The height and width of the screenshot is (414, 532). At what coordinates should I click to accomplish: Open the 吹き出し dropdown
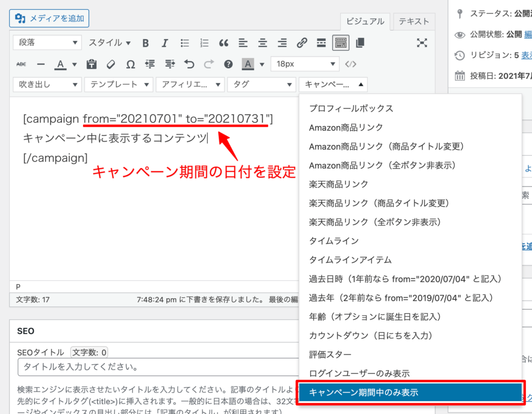(47, 85)
